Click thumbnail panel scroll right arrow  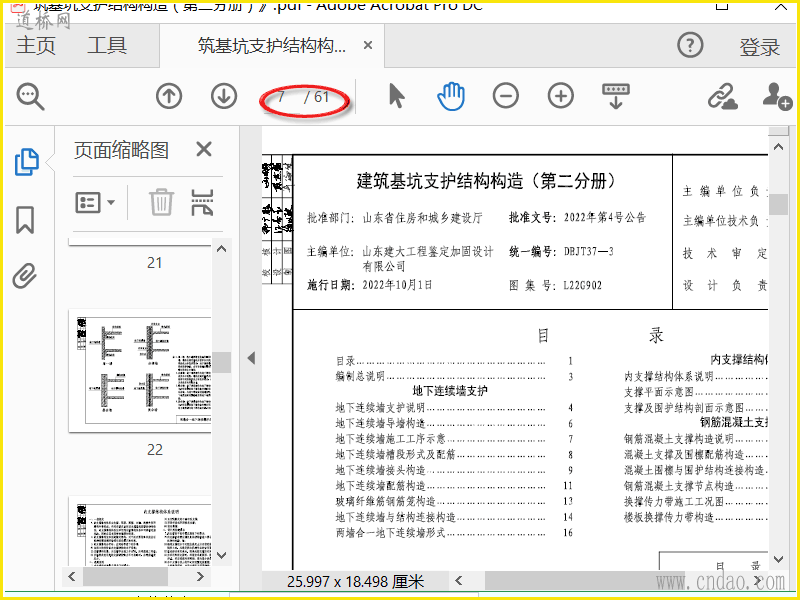[200, 577]
